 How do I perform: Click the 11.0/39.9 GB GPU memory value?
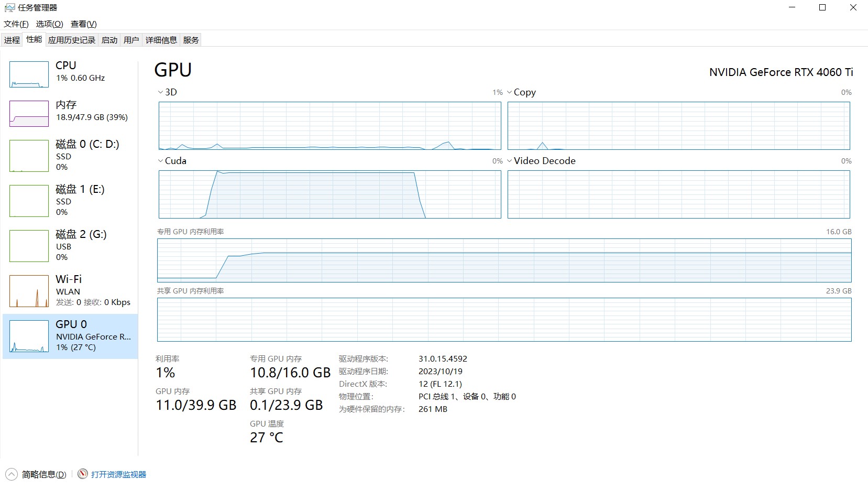pyautogui.click(x=196, y=405)
